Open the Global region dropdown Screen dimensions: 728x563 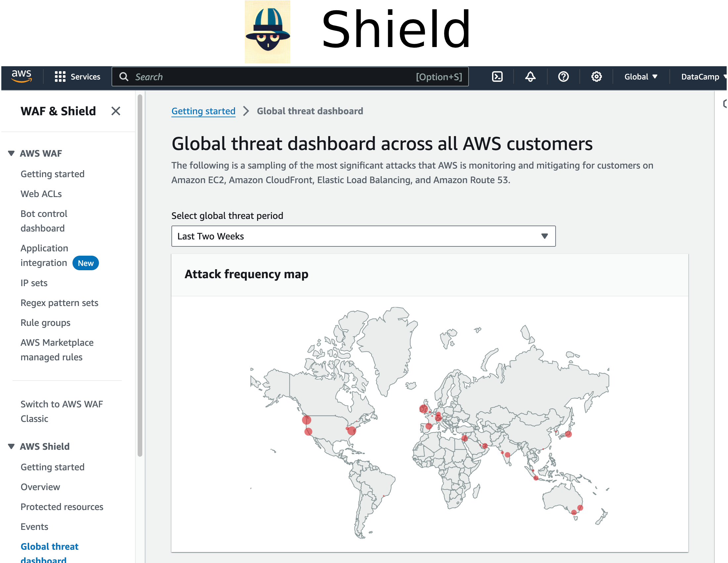tap(641, 77)
